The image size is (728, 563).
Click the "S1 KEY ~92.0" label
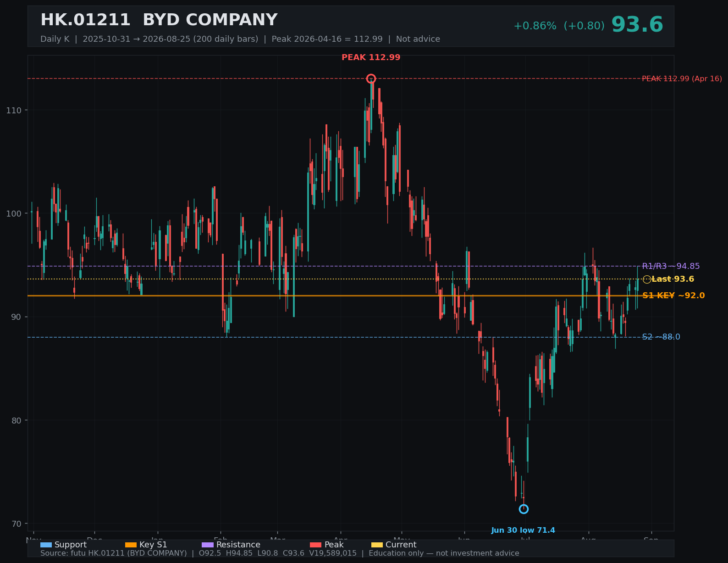click(673, 295)
